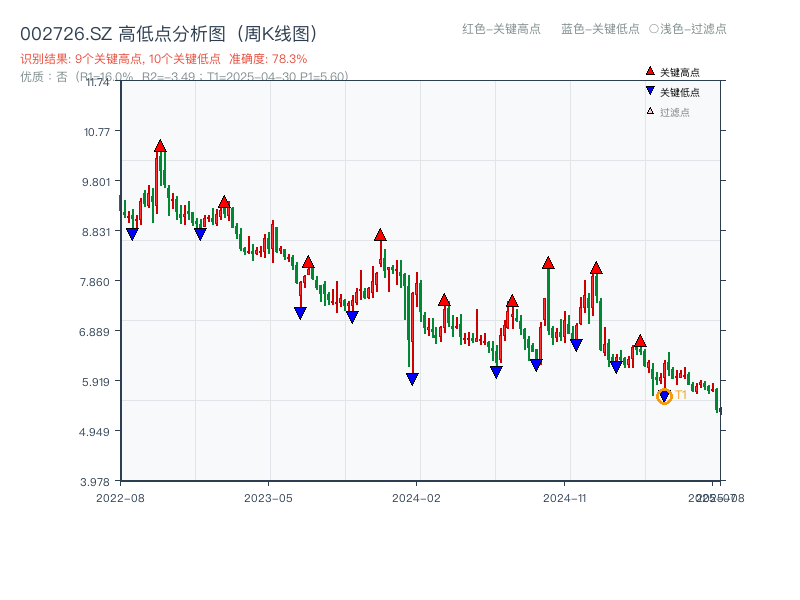Click the orange circled T1 marker on chart
Screen dimensions: 800x600
coord(664,396)
